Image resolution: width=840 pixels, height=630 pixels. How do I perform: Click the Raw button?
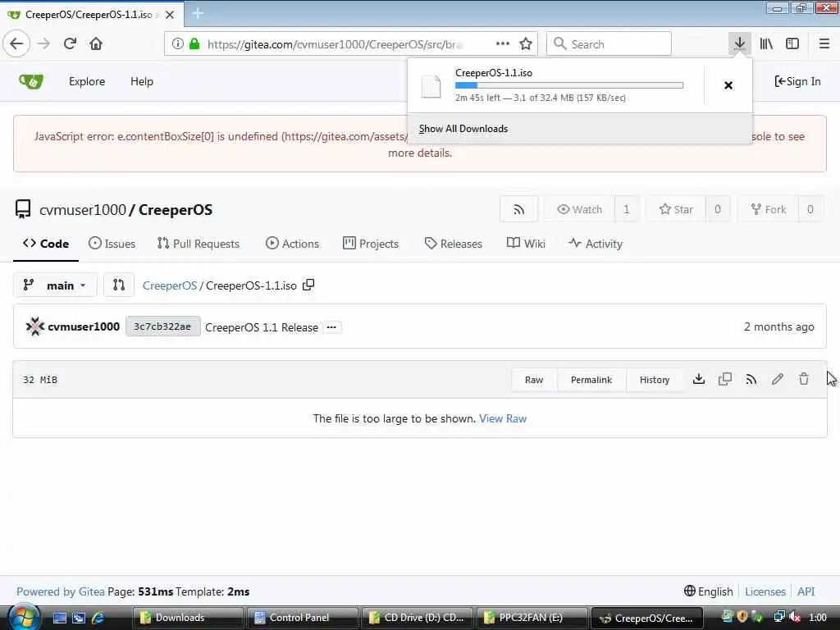(x=533, y=380)
